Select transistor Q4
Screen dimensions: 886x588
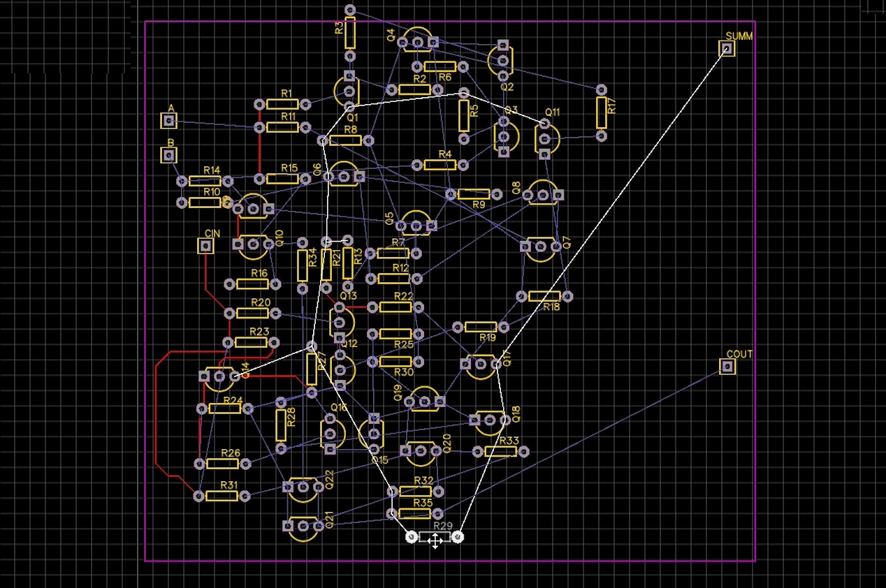coord(418,40)
